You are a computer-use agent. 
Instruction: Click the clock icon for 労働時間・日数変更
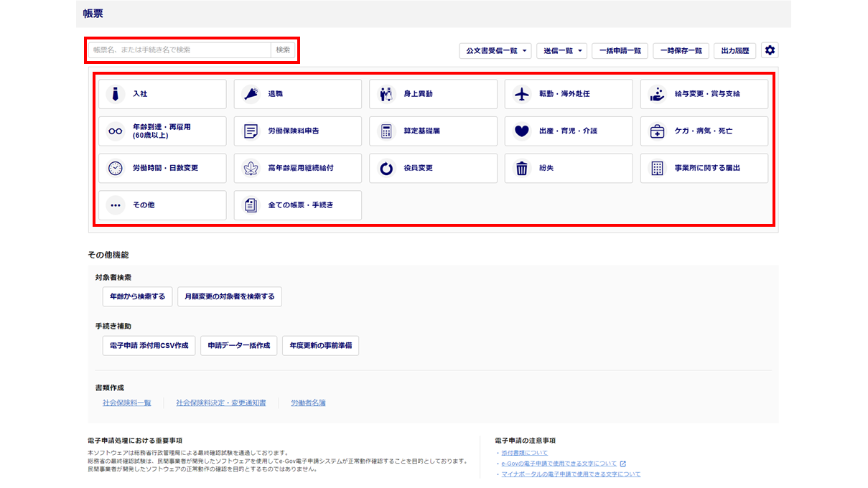point(116,169)
